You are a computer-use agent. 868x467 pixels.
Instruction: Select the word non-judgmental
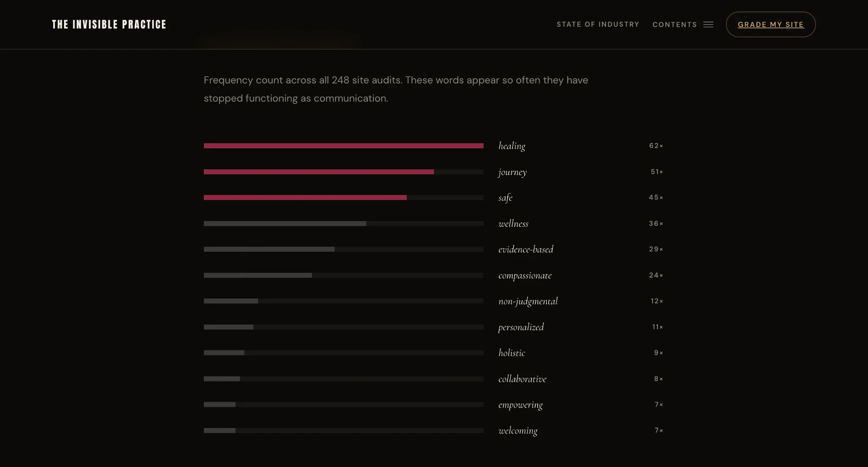click(x=528, y=301)
